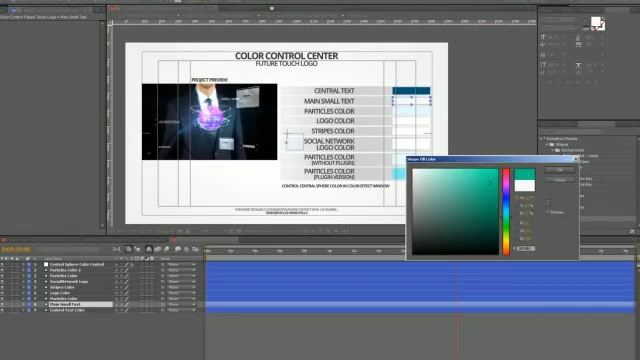
Task: Toggle the Preview checkbox in color dialog
Action: (548, 212)
